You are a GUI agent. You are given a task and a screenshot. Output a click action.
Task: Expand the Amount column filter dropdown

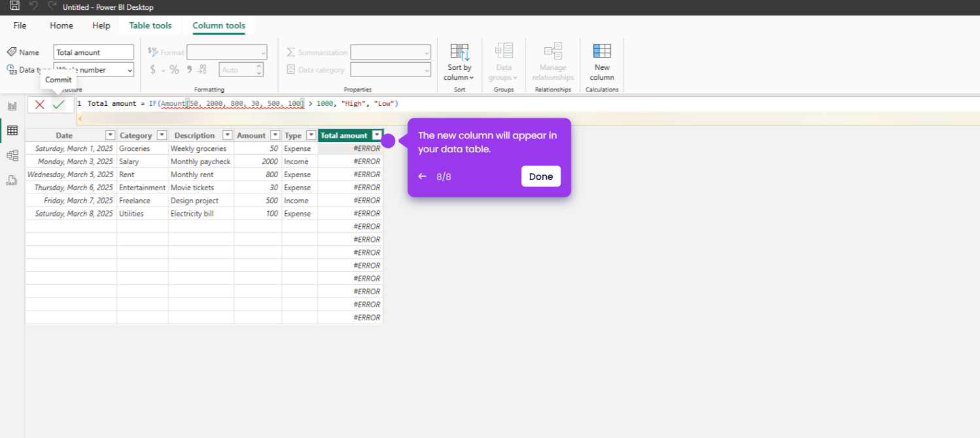[275, 135]
